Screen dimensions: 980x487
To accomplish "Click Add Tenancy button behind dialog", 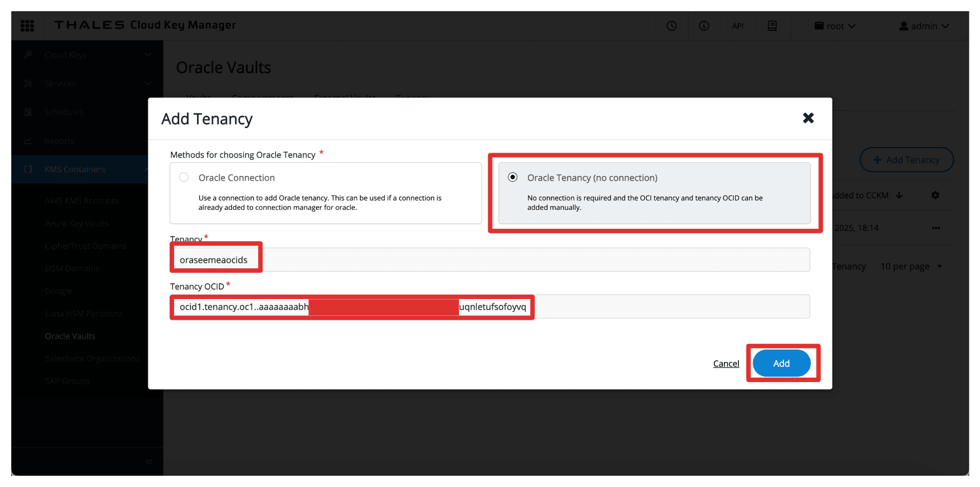I will click(906, 160).
